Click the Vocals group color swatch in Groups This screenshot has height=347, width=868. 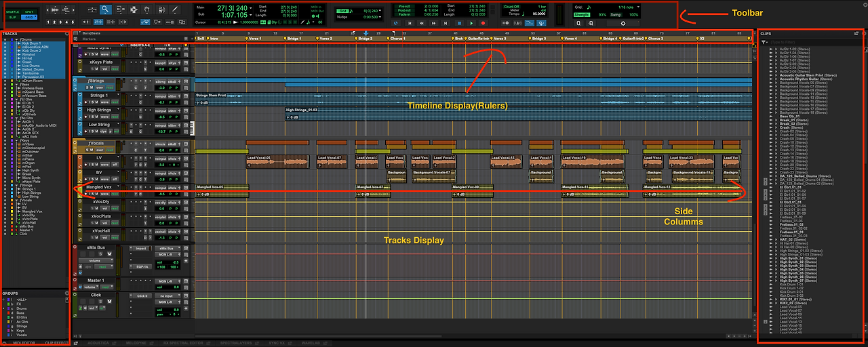tap(8, 335)
